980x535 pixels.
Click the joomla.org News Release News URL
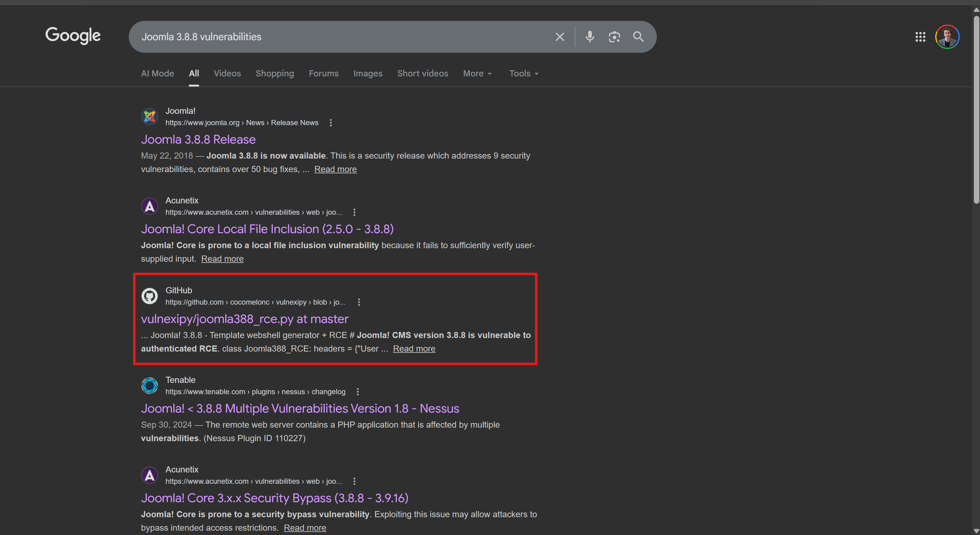[x=242, y=123]
